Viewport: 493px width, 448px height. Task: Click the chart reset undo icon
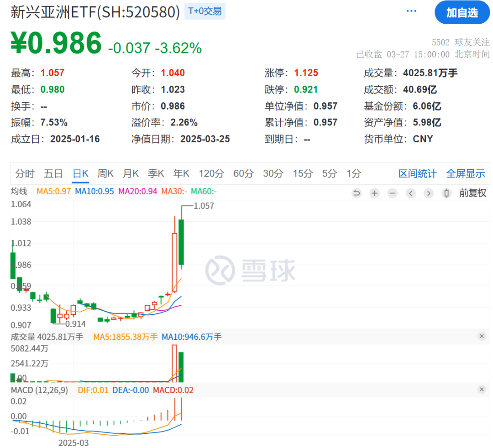click(357, 193)
